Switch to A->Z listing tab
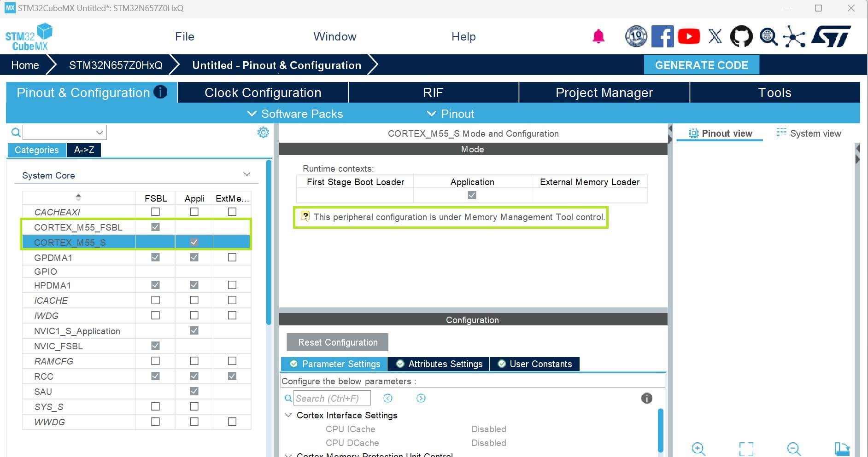 [84, 150]
